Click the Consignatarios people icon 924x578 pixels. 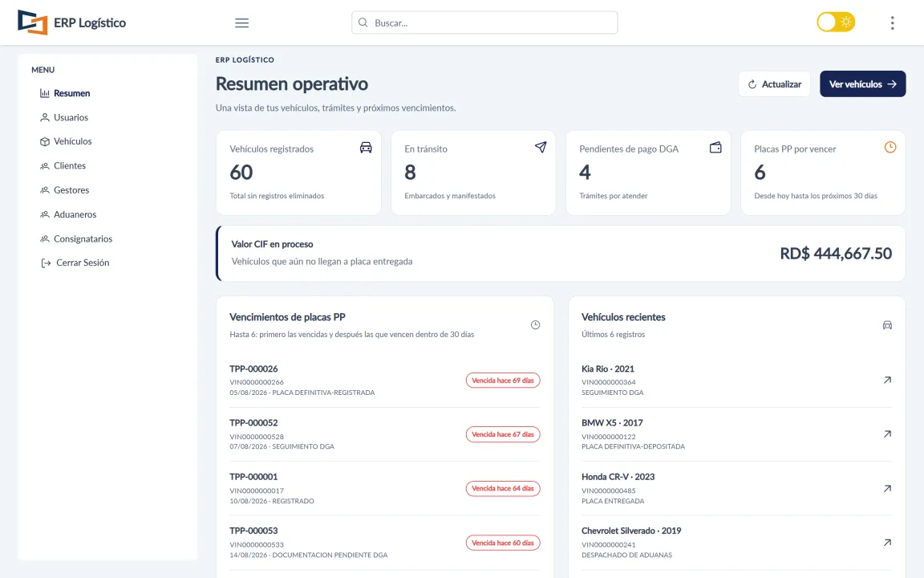[x=45, y=239]
